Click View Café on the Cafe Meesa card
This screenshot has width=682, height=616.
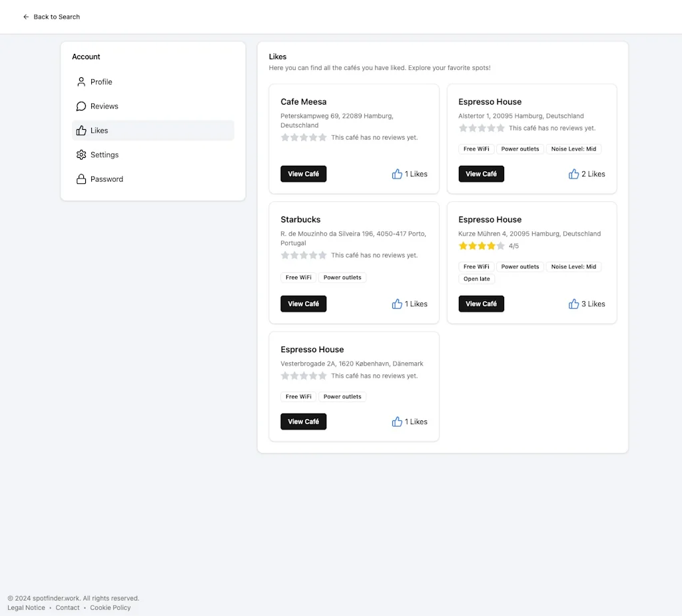[x=303, y=174]
